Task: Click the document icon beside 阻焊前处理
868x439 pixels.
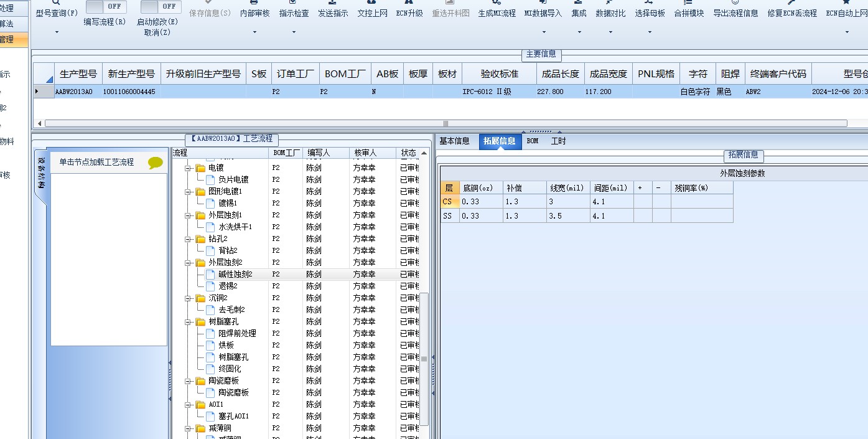Action: coord(211,333)
